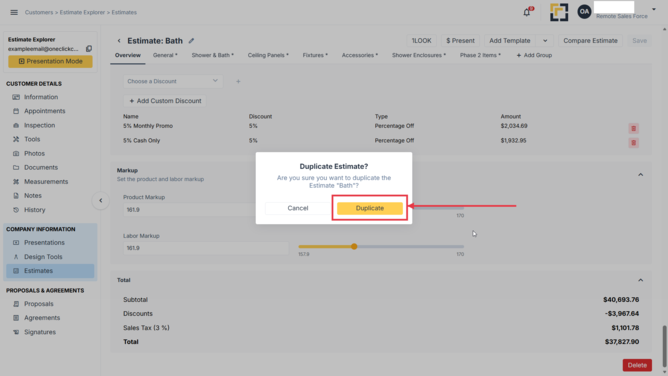Click the Labor Markup input field
Image resolution: width=668 pixels, height=376 pixels.
coord(206,248)
